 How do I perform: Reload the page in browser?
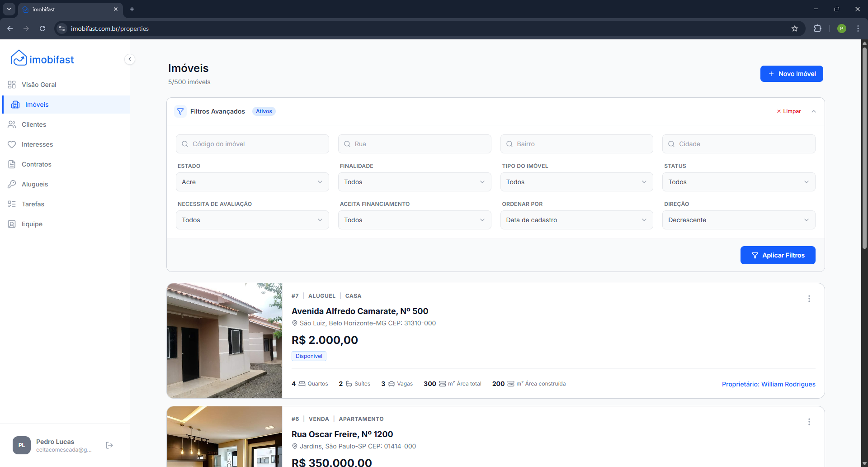pyautogui.click(x=42, y=29)
